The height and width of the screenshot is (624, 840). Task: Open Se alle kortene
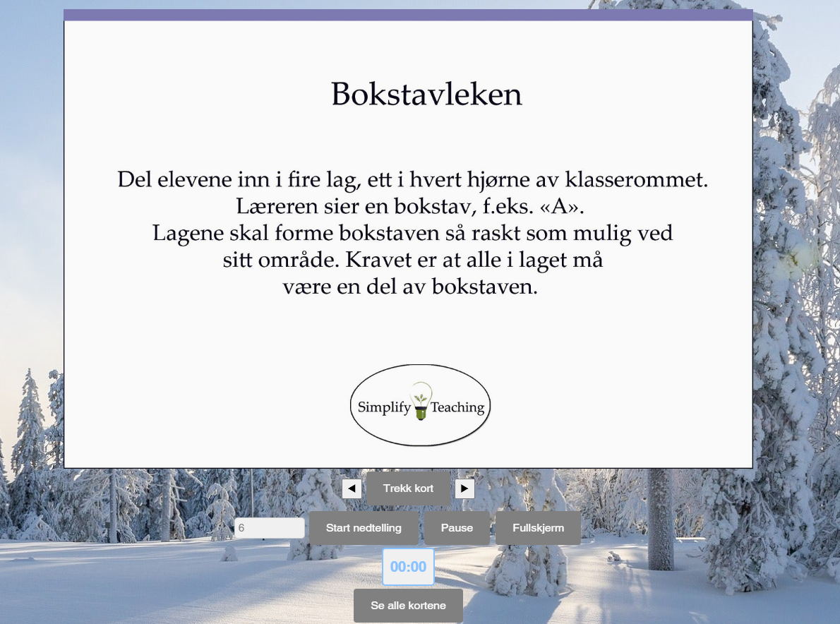[408, 606]
